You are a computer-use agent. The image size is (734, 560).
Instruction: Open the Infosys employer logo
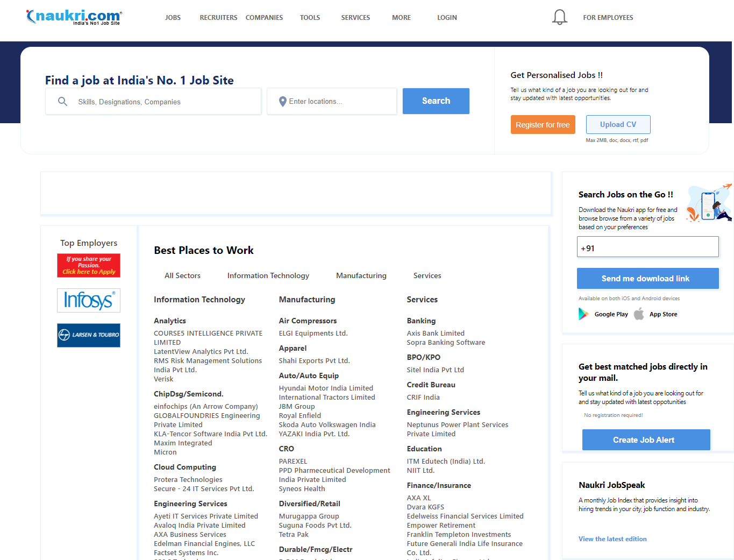tap(89, 300)
